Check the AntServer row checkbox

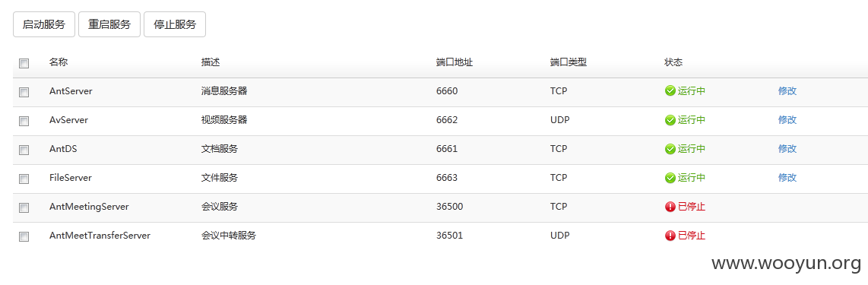[24, 93]
